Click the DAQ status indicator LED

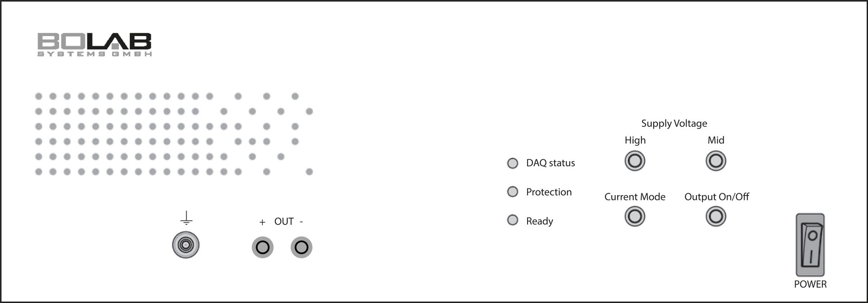513,163
